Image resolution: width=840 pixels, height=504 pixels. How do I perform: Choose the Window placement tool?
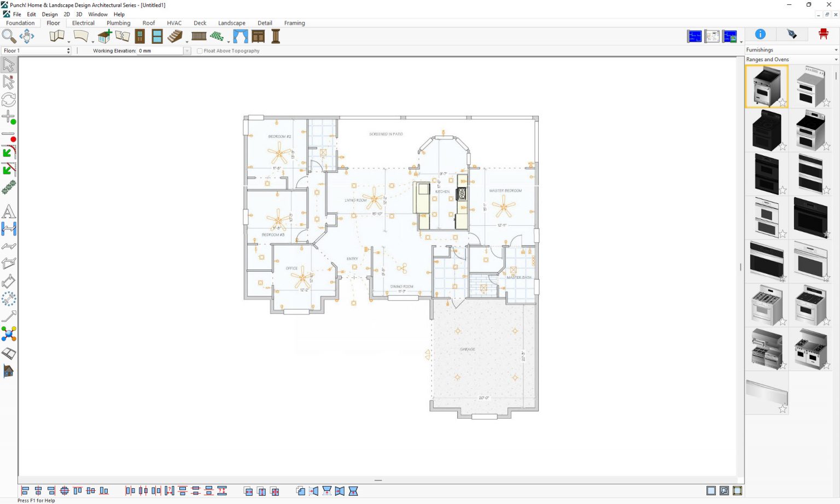156,36
